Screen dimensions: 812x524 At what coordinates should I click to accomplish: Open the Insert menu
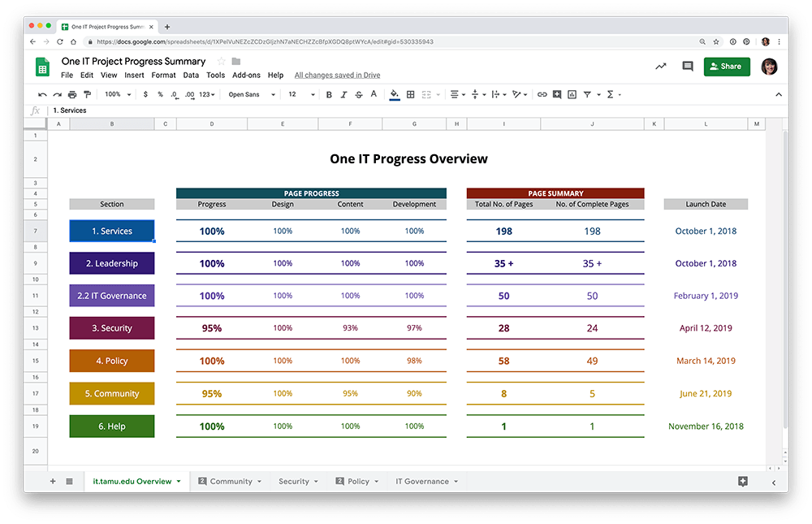tap(134, 76)
